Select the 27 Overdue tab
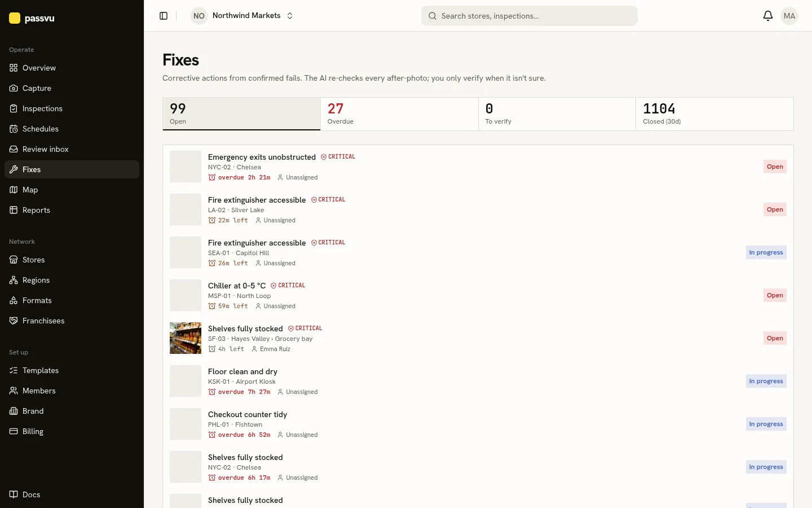This screenshot has height=508, width=812. (399, 113)
